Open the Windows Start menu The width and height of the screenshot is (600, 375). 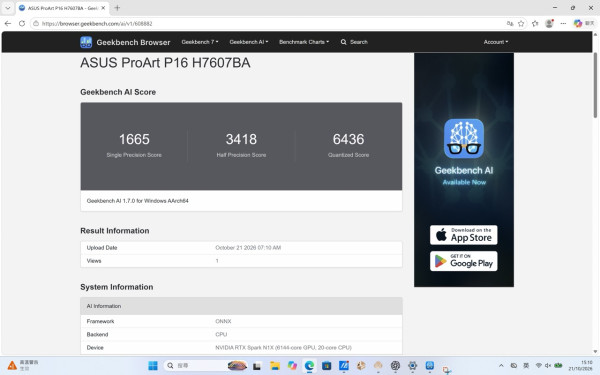[x=153, y=366]
